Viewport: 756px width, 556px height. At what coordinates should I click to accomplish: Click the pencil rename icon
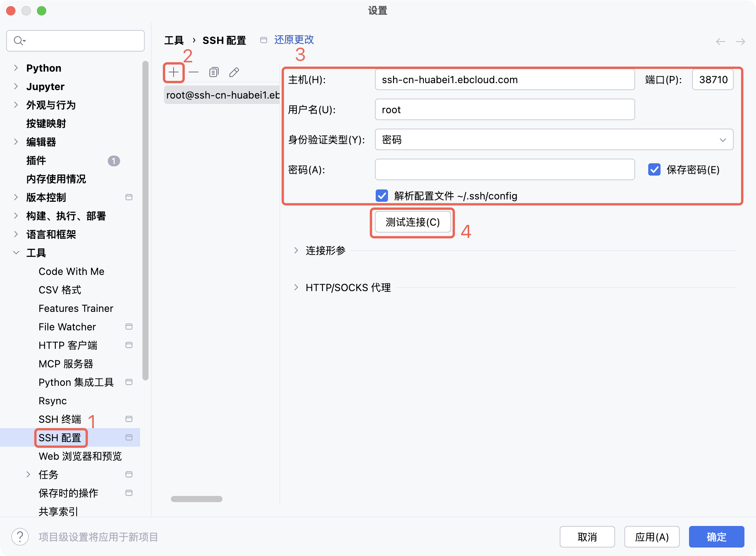point(234,72)
